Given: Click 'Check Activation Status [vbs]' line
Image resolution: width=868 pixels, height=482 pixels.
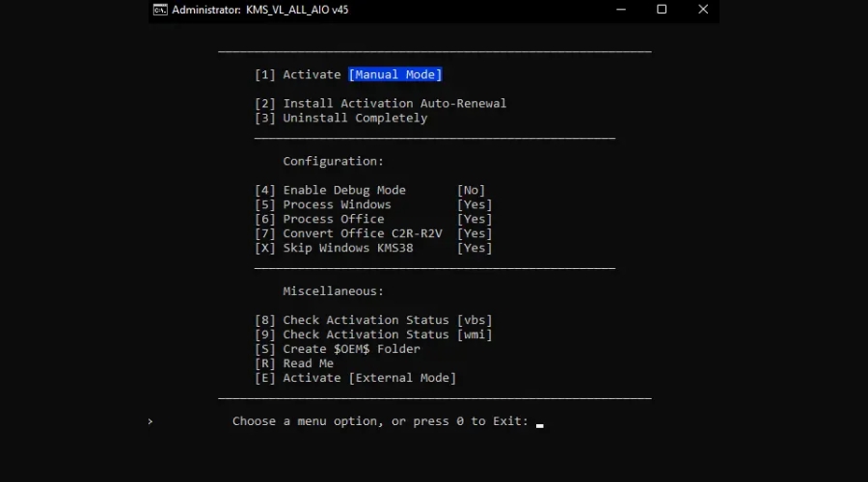Looking at the screenshot, I should click(x=373, y=320).
